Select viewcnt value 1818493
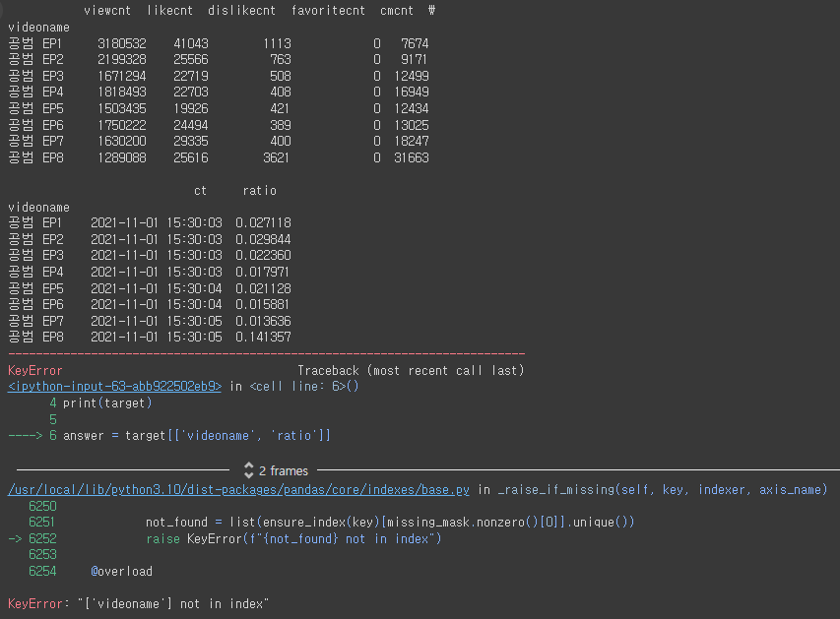This screenshot has width=840, height=619. pyautogui.click(x=121, y=93)
